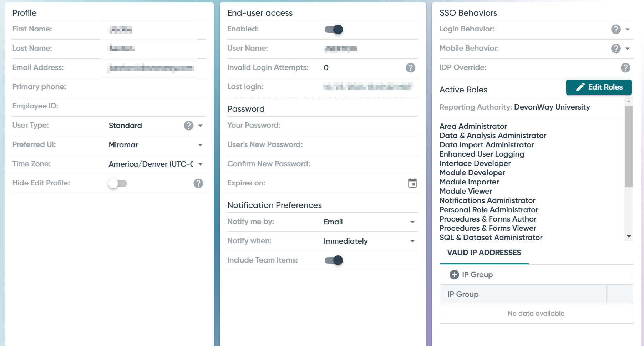
Task: Click the User Name field
Action: 370,49
